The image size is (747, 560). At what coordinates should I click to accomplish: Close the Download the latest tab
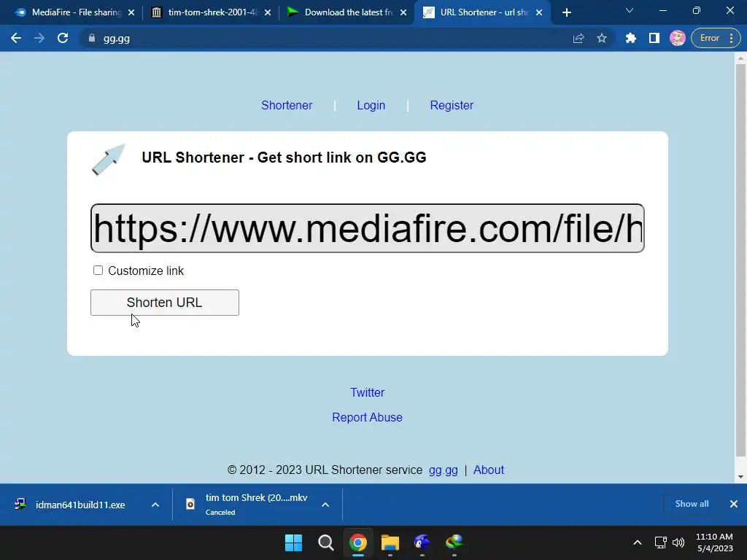(403, 12)
